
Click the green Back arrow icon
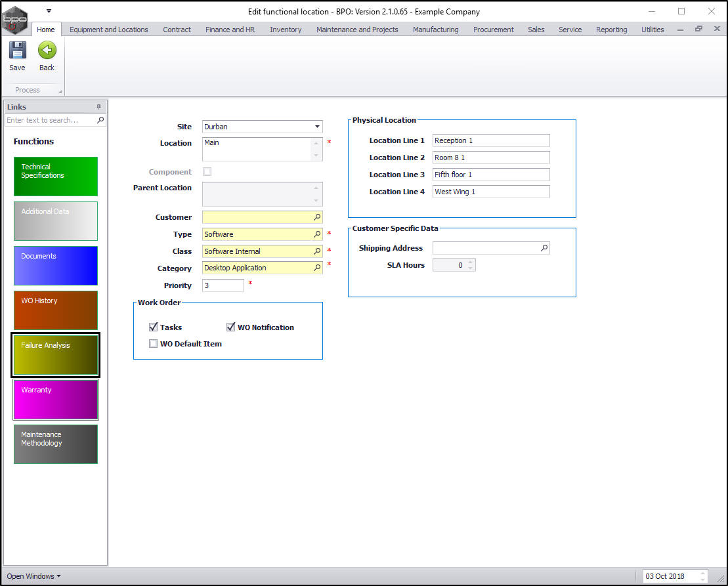tap(47, 51)
